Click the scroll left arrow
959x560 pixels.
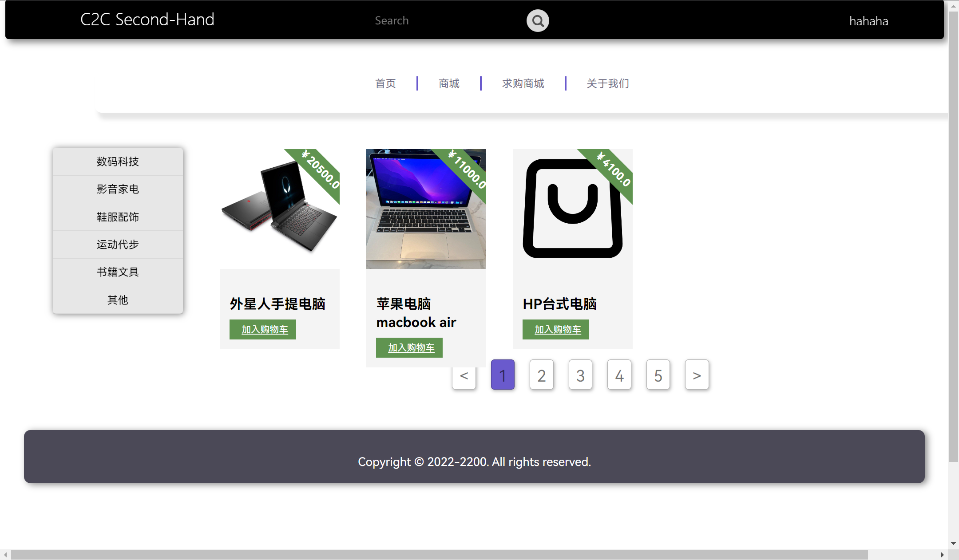(x=5, y=555)
